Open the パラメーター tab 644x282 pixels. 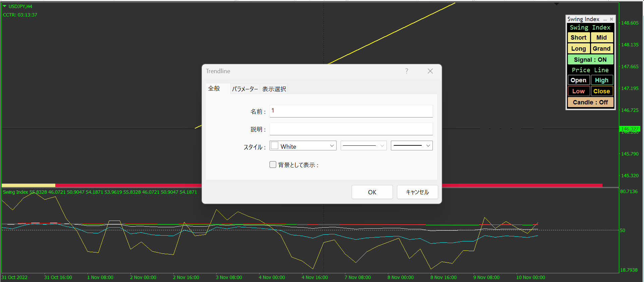[x=245, y=89]
